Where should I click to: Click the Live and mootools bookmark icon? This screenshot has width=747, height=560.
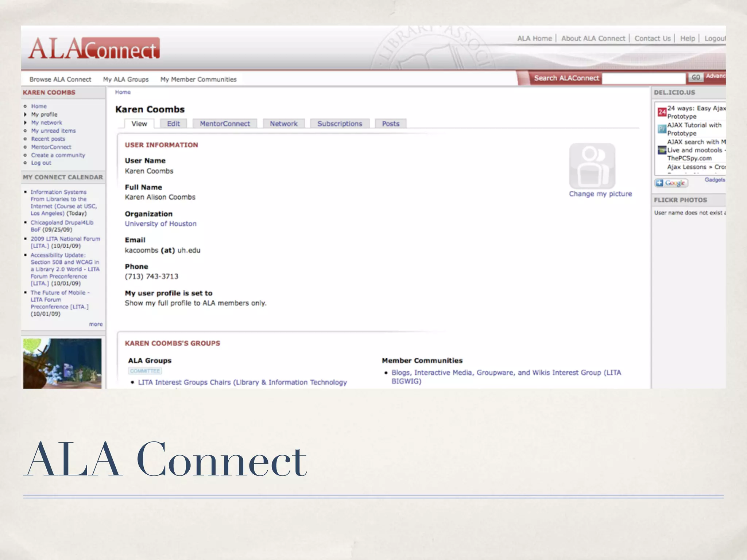(x=662, y=150)
